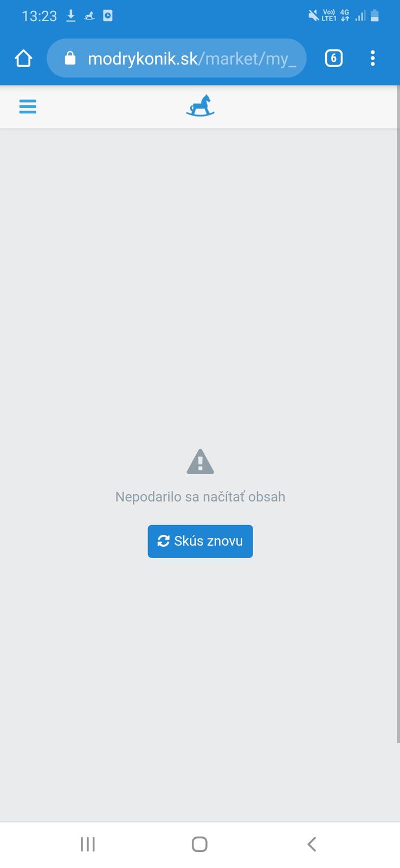Viewport: 400px width, 868px height.
Task: Tap the padlock site security icon
Action: [70, 58]
